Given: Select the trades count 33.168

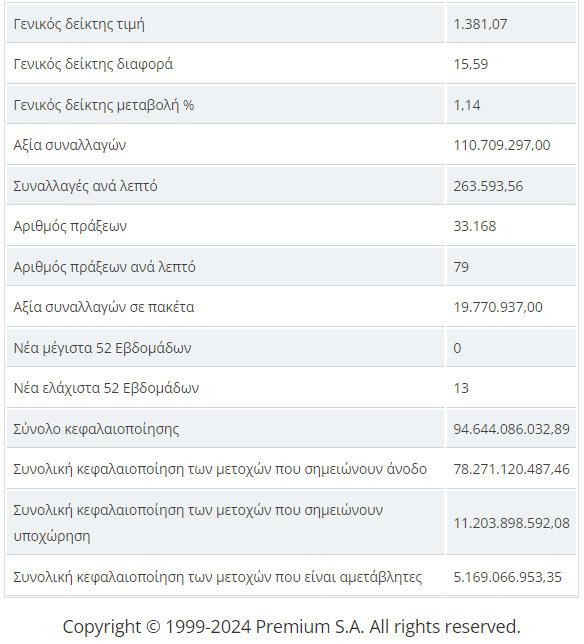Looking at the screenshot, I should (x=474, y=226).
